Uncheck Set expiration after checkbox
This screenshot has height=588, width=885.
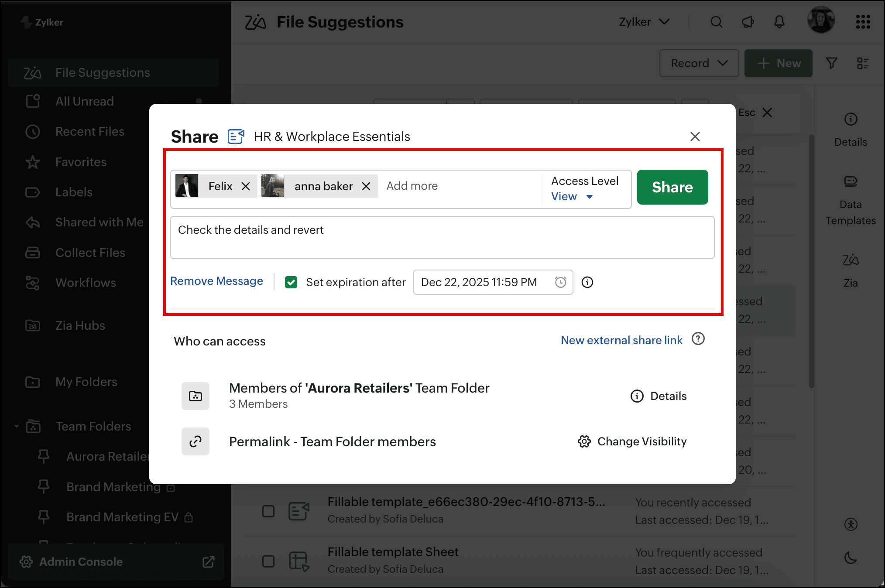(x=291, y=282)
